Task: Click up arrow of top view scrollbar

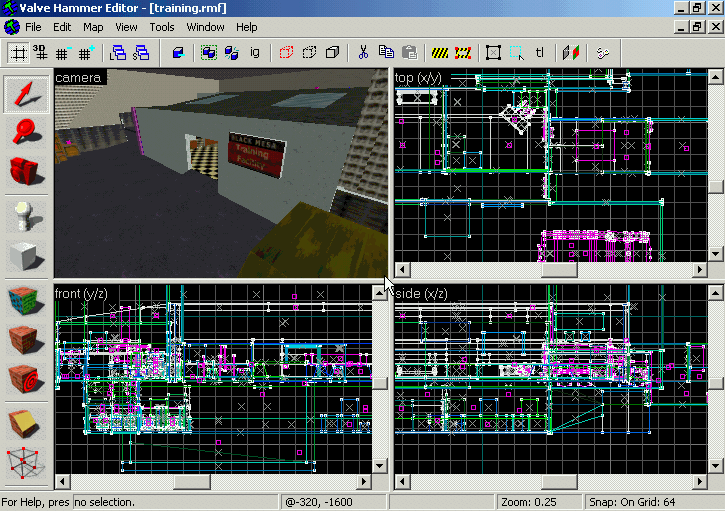Action: (715, 77)
